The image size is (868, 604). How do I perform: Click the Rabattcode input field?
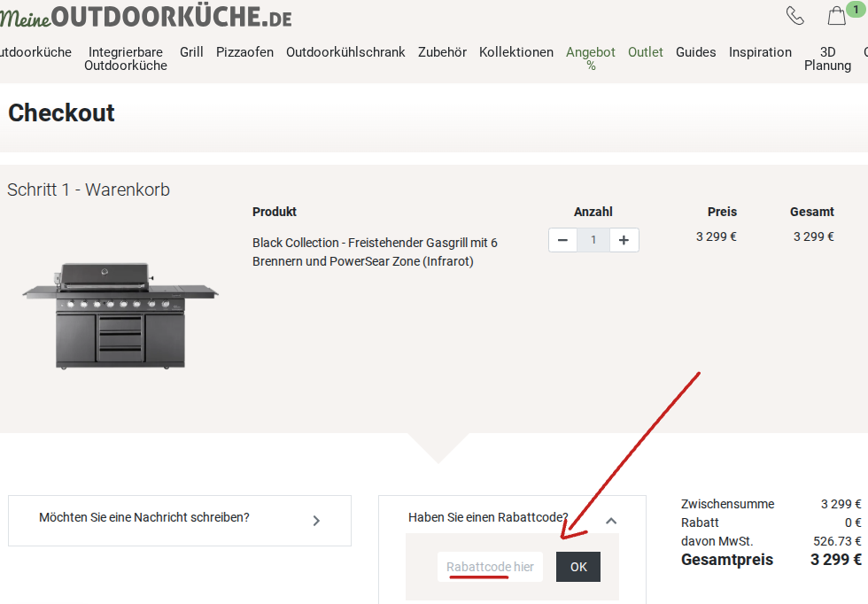489,567
